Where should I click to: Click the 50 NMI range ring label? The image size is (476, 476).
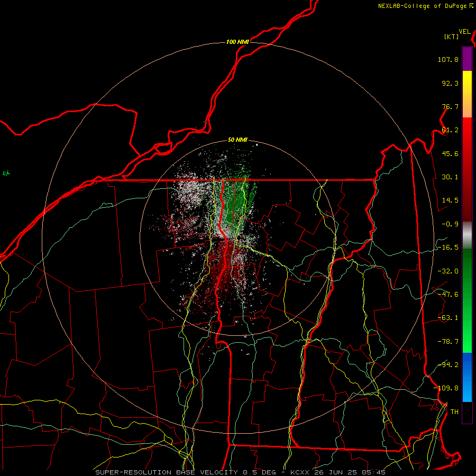[237, 140]
